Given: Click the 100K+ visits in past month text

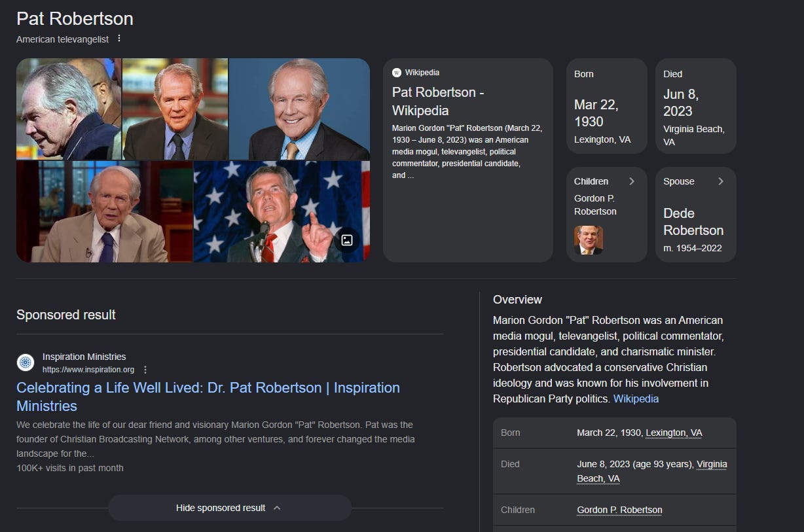Looking at the screenshot, I should 70,468.
